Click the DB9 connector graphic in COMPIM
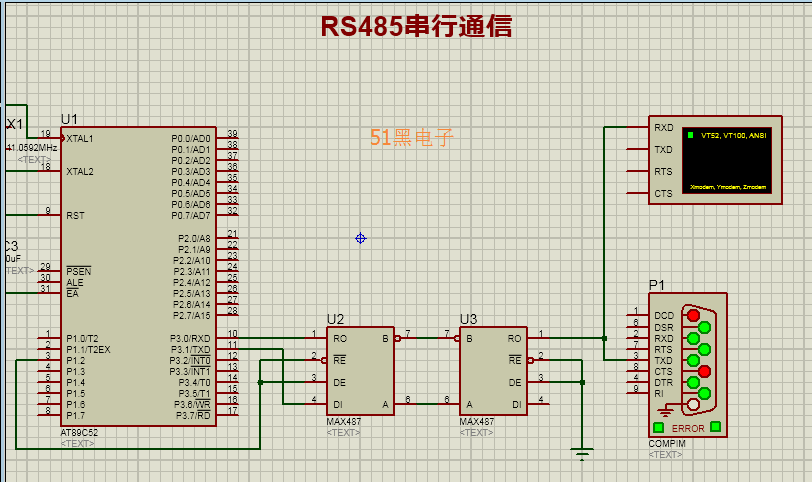 (699, 360)
